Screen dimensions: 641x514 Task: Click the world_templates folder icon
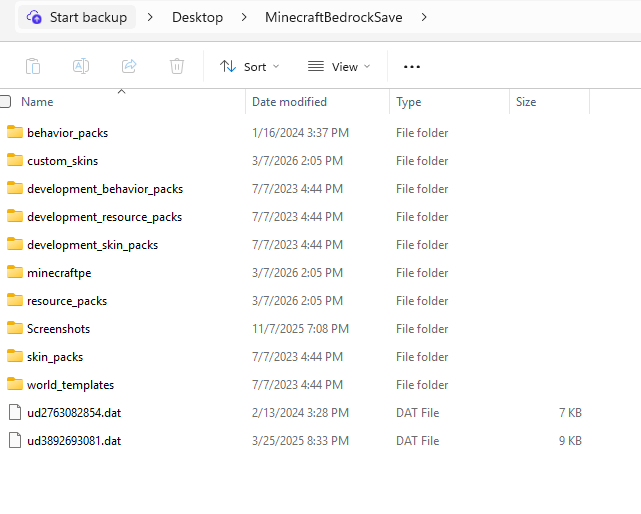[15, 384]
